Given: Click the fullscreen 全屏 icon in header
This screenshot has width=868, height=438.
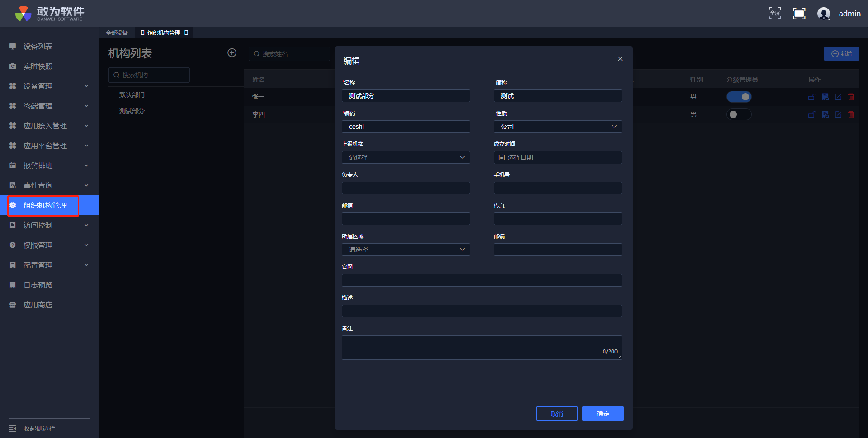Looking at the screenshot, I should 775,14.
